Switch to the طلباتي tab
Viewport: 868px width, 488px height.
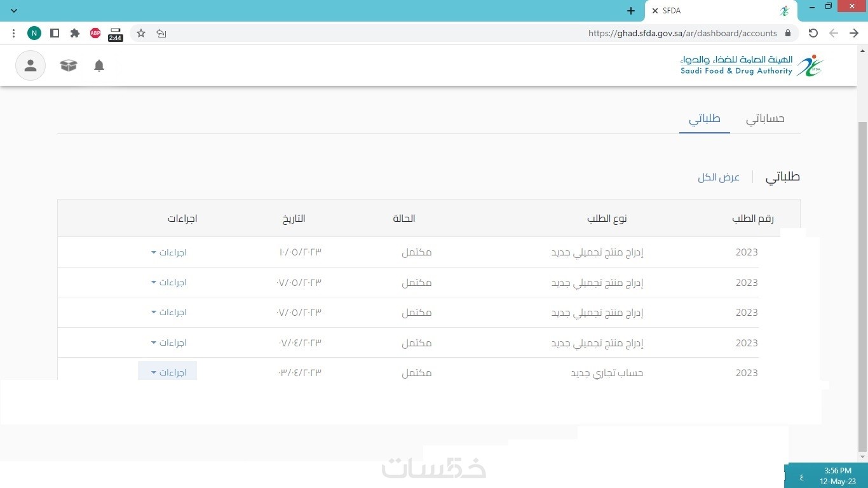705,119
